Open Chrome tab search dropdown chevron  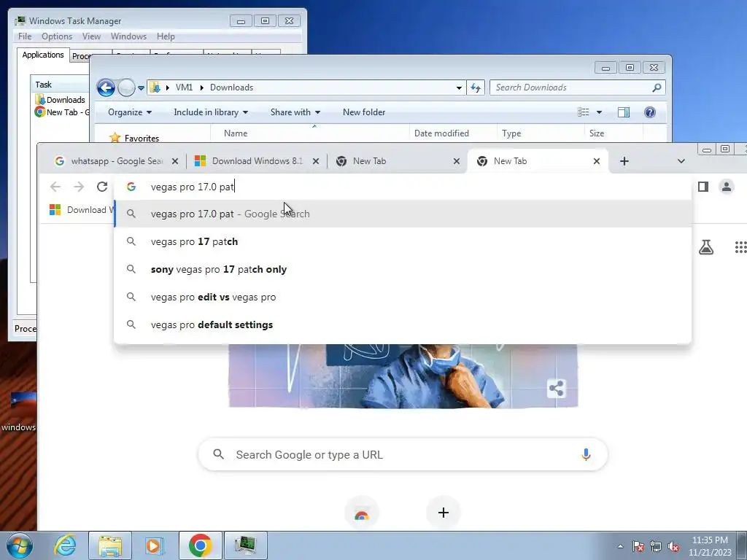[x=681, y=161]
